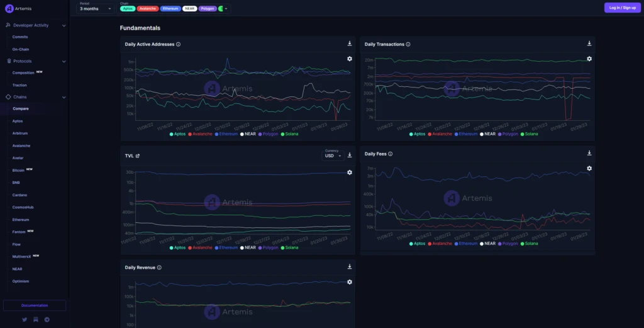
Task: Toggle Aptos series in Daily Fees legend
Action: 418,244
